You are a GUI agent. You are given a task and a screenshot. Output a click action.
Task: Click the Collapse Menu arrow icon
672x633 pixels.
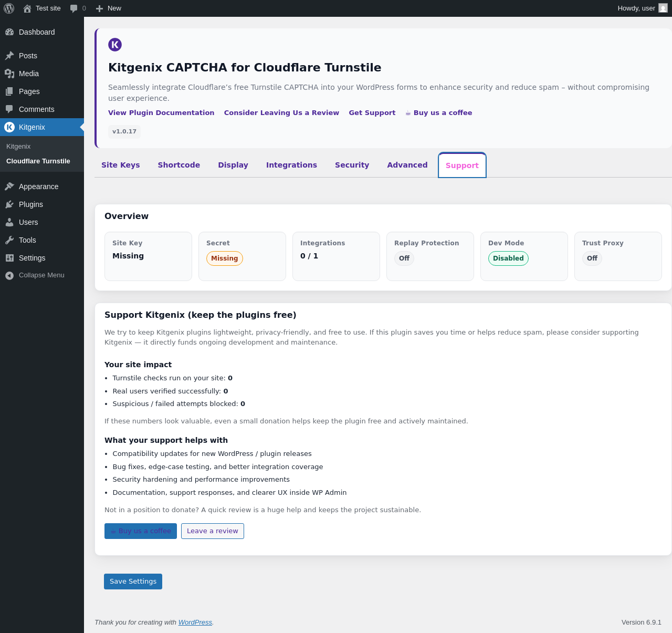(x=9, y=275)
